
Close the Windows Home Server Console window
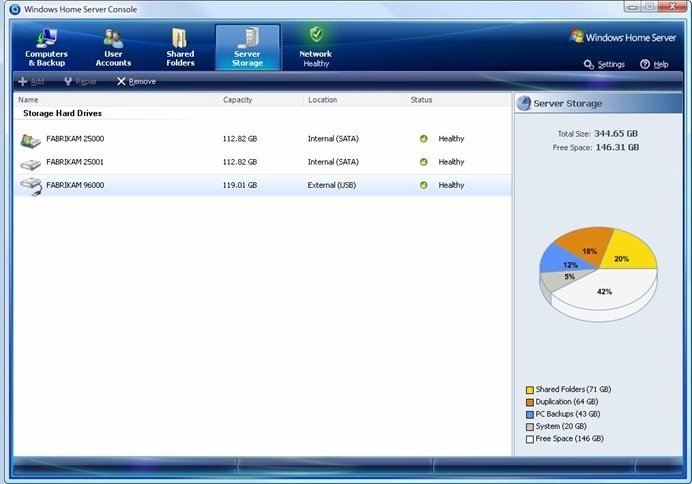[x=672, y=7]
